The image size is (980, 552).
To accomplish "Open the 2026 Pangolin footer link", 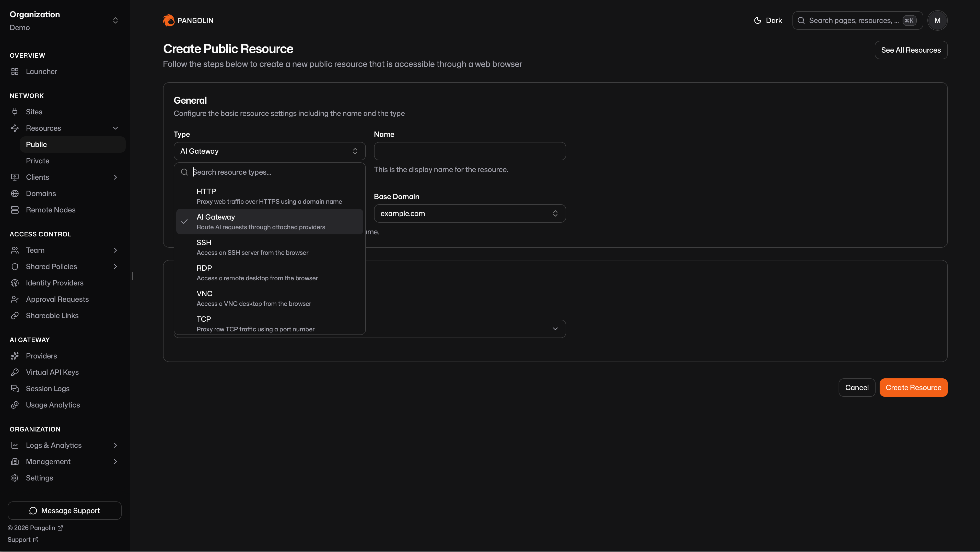I will pos(35,528).
